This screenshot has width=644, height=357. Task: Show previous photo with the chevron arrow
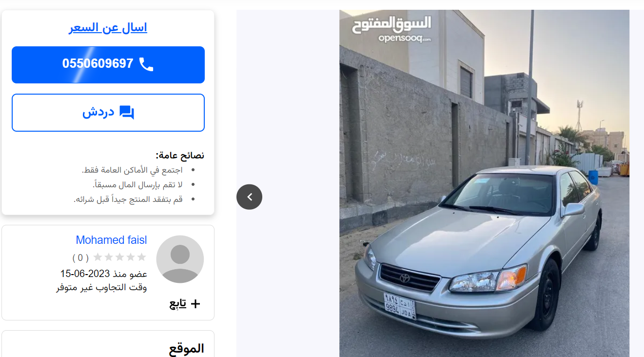click(x=249, y=197)
